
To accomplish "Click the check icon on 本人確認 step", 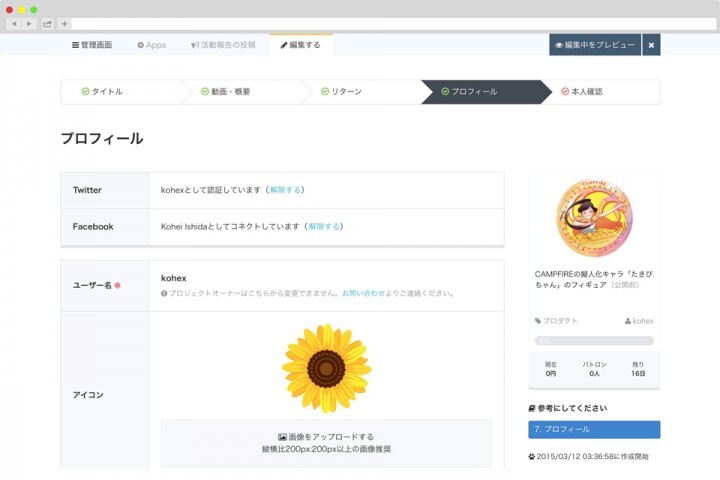I will tap(565, 91).
